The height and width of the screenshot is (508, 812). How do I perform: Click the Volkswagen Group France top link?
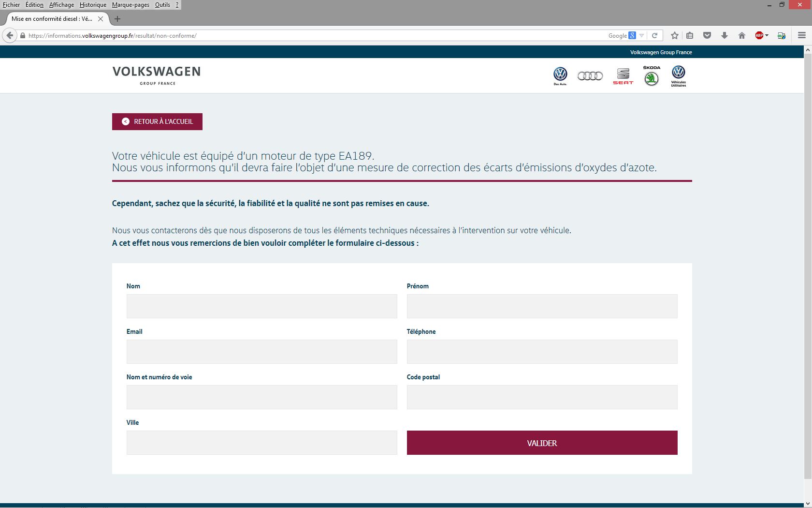click(661, 52)
